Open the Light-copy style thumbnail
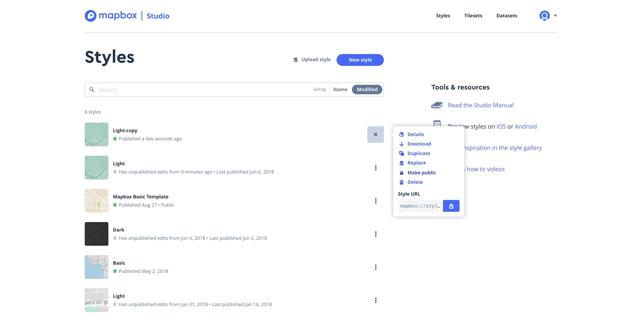644x325 pixels. 97,135
